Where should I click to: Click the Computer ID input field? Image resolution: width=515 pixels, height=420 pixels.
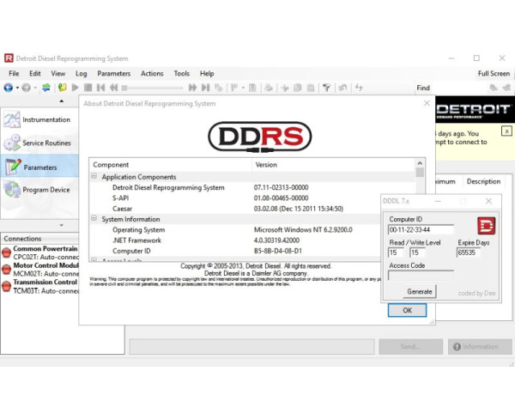[421, 229]
